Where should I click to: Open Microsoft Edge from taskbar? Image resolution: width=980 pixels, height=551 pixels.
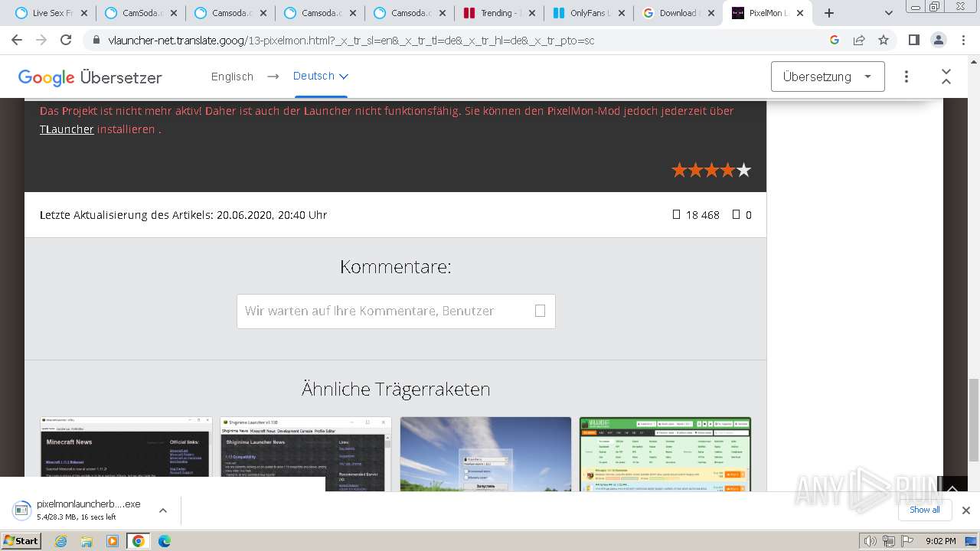tap(165, 541)
